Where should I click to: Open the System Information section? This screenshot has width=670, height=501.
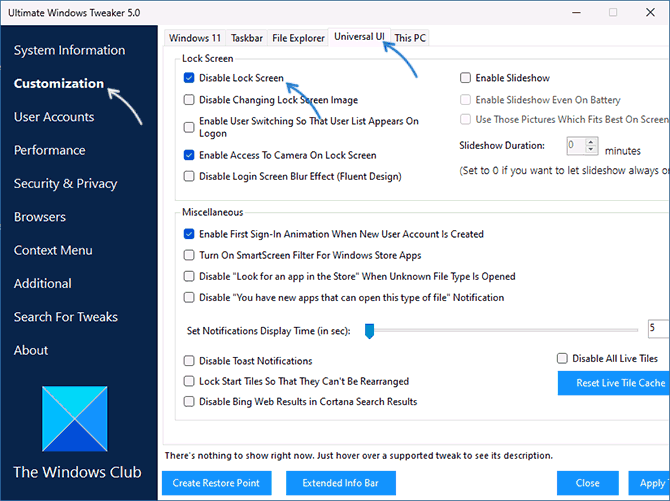tap(69, 50)
